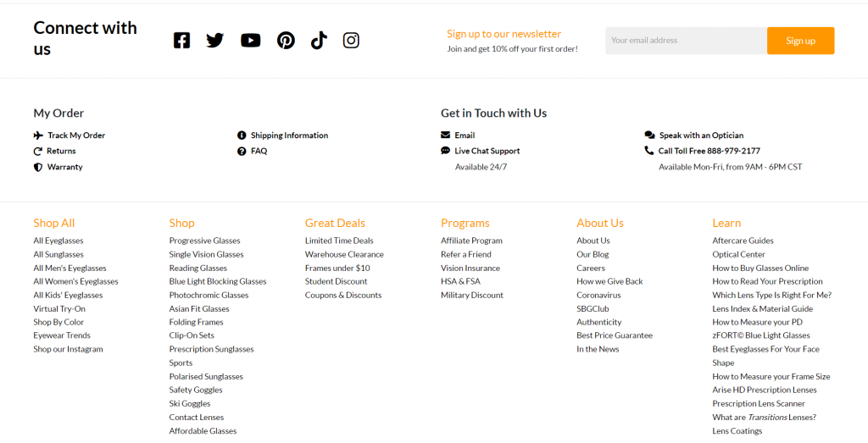Open Best Price Guarantee link
This screenshot has height=443, width=868.
tap(615, 335)
